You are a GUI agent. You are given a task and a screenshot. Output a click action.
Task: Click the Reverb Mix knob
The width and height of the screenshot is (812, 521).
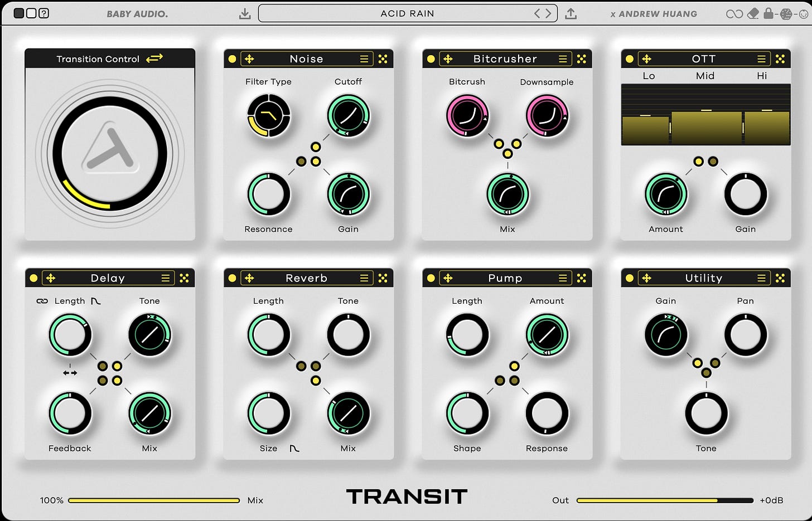[x=349, y=413]
